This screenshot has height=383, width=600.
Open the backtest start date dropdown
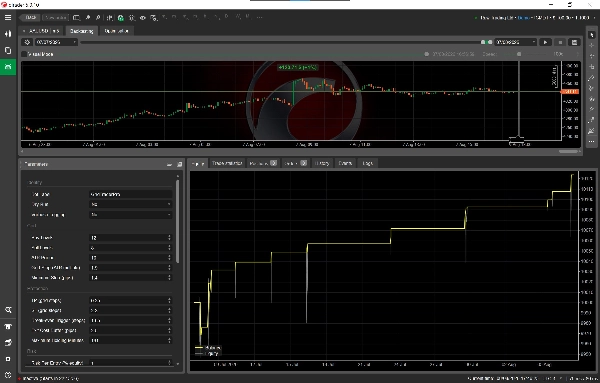[56, 42]
